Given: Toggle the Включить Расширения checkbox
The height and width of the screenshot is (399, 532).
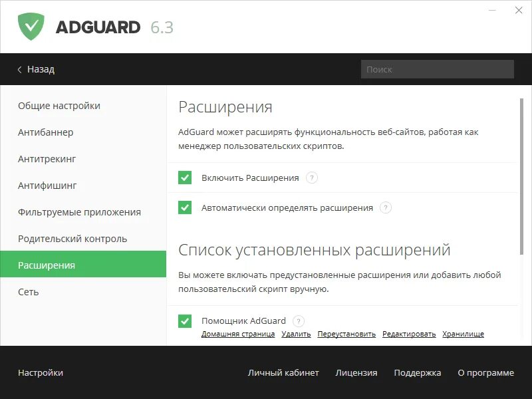Looking at the screenshot, I should click(x=185, y=178).
